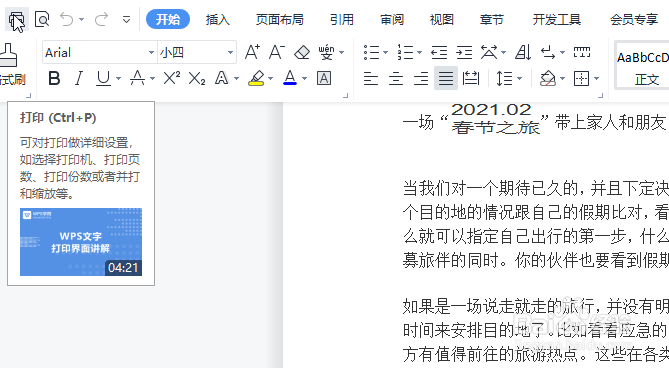Toggle superscript formatting
Image resolution: width=669 pixels, height=368 pixels.
172,78
